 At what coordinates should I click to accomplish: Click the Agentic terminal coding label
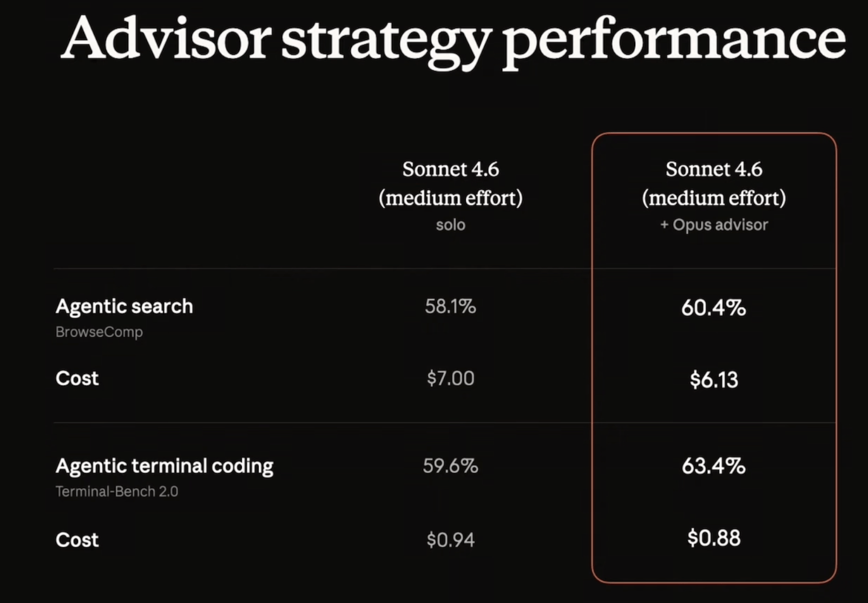165,466
